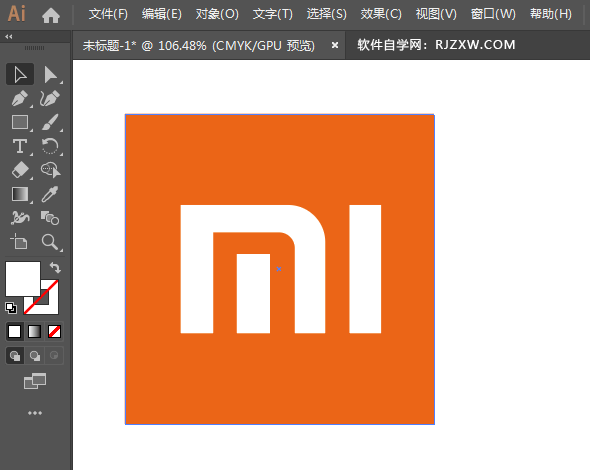This screenshot has height=470, width=590.
Task: Click the white Fill color swatch
Action: pos(23,279)
